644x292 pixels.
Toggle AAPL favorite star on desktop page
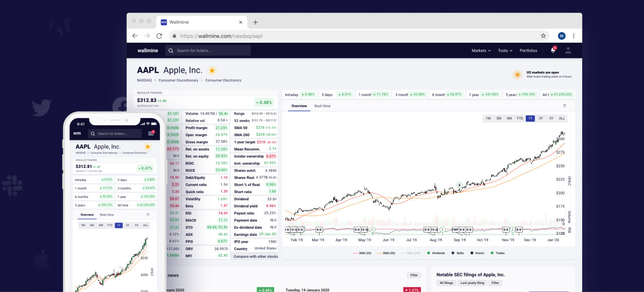[x=212, y=70]
